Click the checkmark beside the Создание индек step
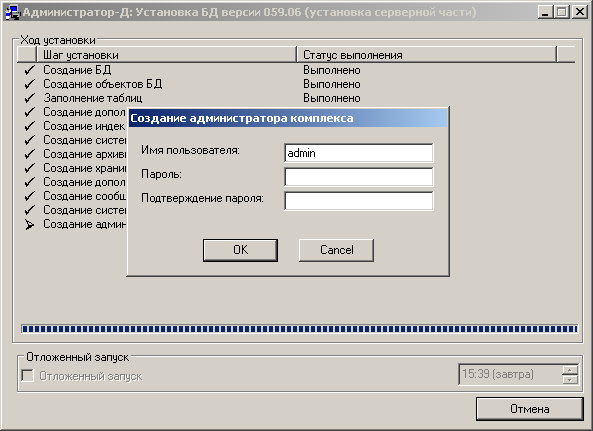 click(29, 126)
